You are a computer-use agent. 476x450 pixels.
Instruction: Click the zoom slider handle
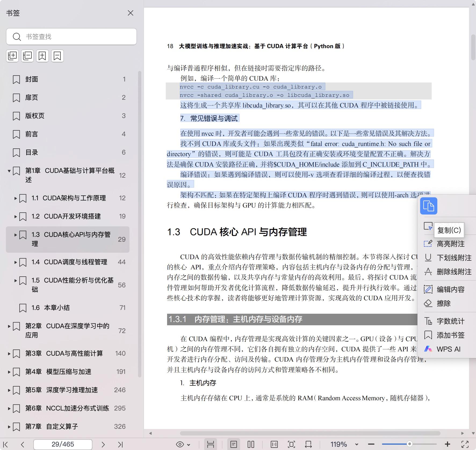tap(409, 444)
